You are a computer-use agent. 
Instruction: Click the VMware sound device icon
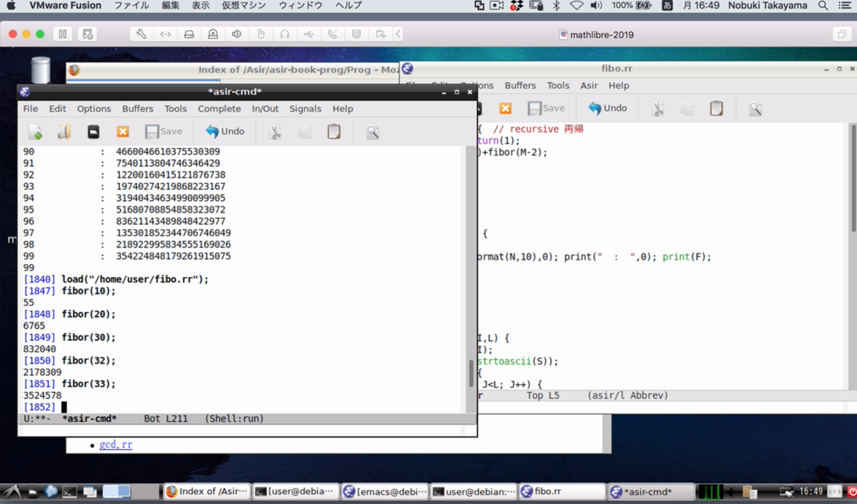[x=236, y=34]
